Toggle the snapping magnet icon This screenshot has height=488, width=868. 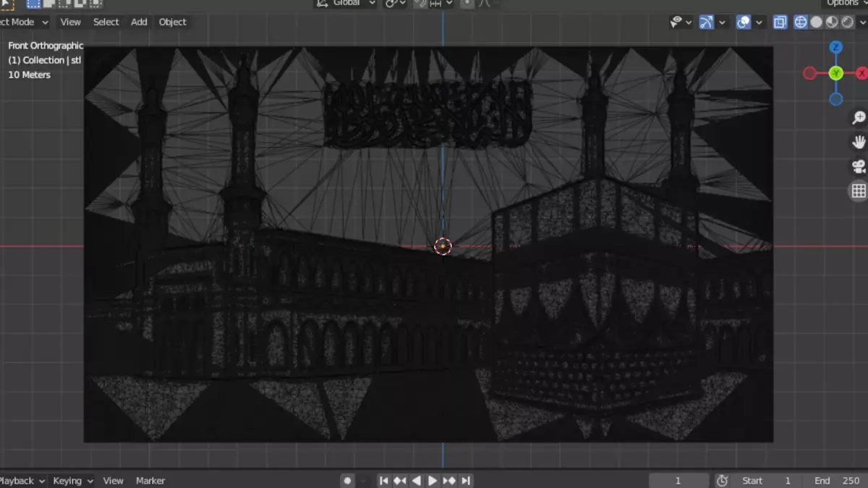pos(420,3)
